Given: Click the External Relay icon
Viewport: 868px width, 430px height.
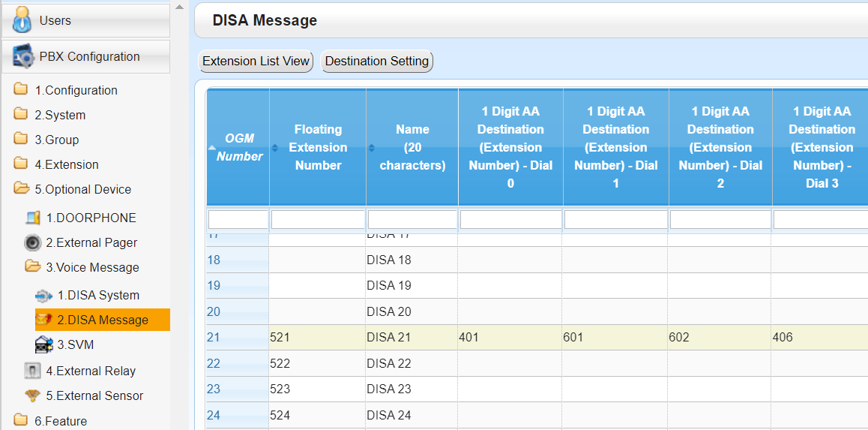Looking at the screenshot, I should click(33, 371).
